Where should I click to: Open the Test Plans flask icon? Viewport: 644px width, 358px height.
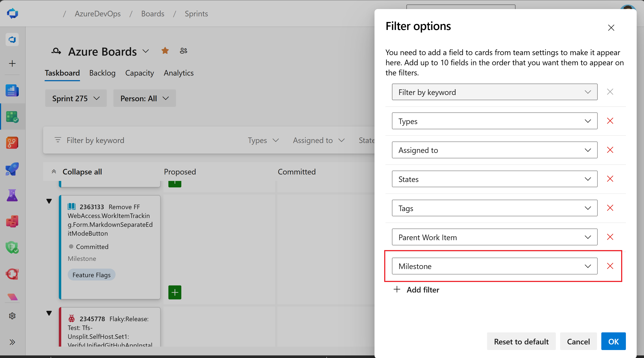click(x=12, y=195)
